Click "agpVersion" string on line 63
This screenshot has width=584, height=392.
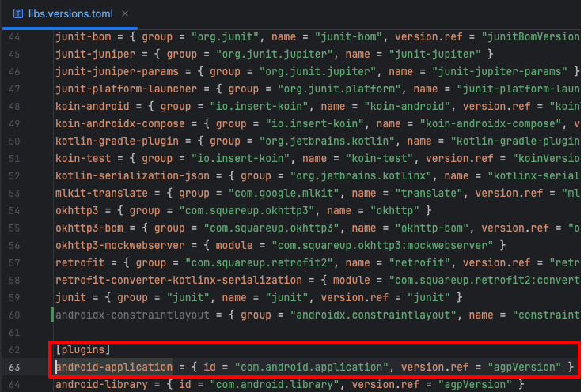[x=525, y=367]
